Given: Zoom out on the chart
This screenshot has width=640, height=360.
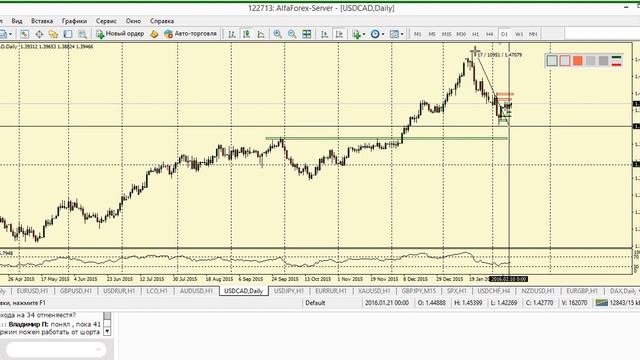Looking at the screenshot, I should click(x=292, y=34).
